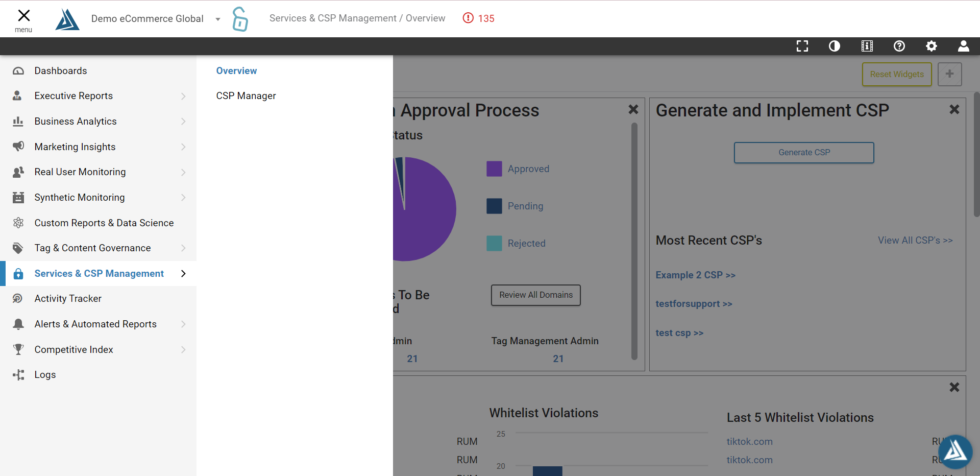
Task: Add a widget with the plus button
Action: (950, 74)
